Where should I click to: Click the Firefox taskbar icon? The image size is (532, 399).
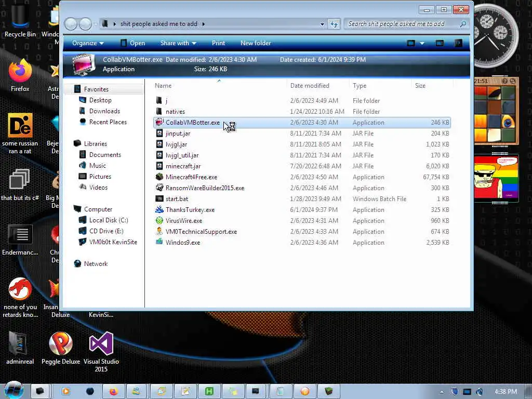113,392
